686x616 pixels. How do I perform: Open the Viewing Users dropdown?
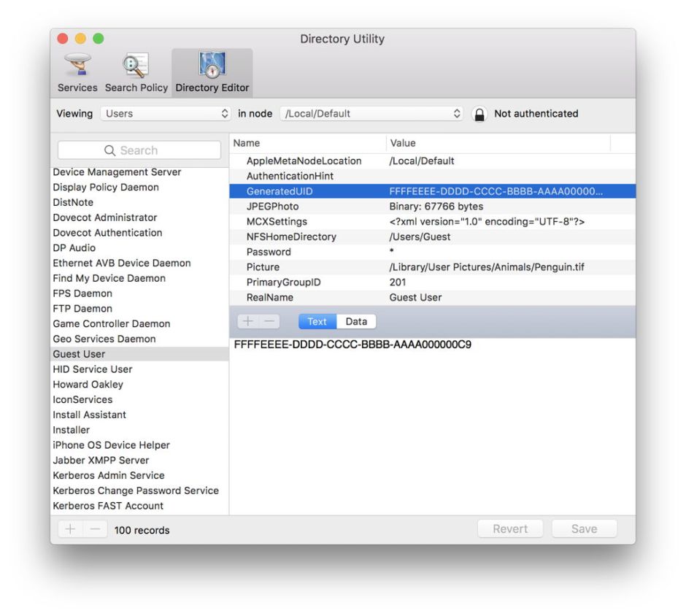click(166, 114)
